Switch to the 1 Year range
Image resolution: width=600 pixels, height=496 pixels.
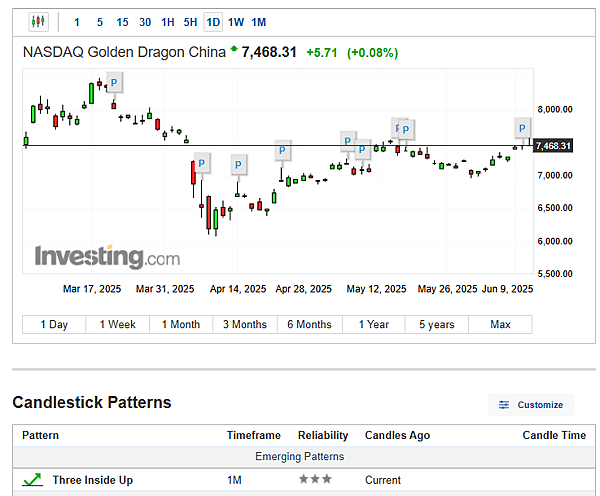pos(373,324)
